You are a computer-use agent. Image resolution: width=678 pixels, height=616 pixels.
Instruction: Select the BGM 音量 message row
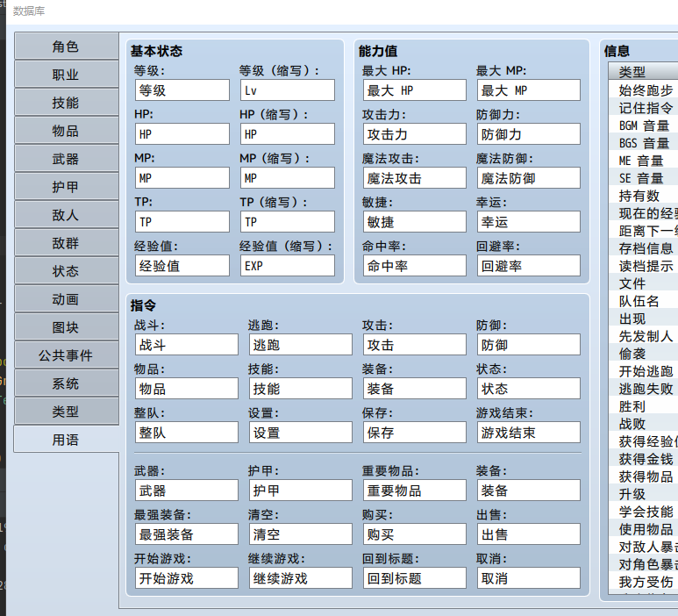tap(644, 125)
